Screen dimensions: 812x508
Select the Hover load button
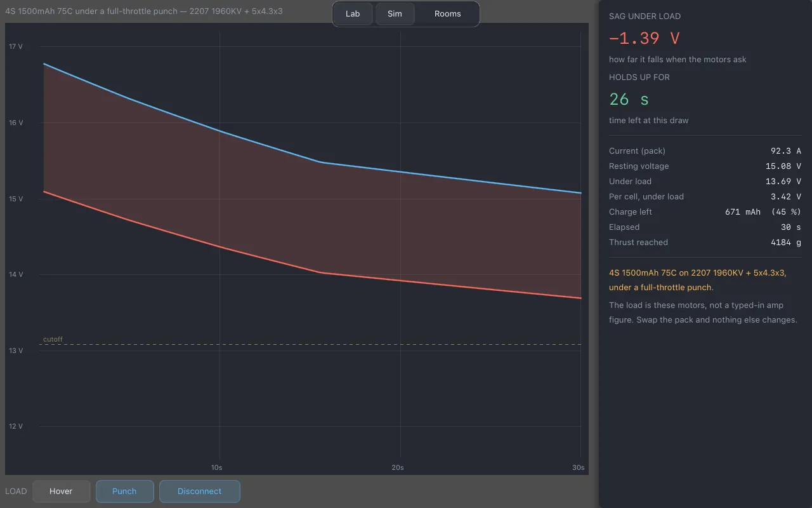61,491
